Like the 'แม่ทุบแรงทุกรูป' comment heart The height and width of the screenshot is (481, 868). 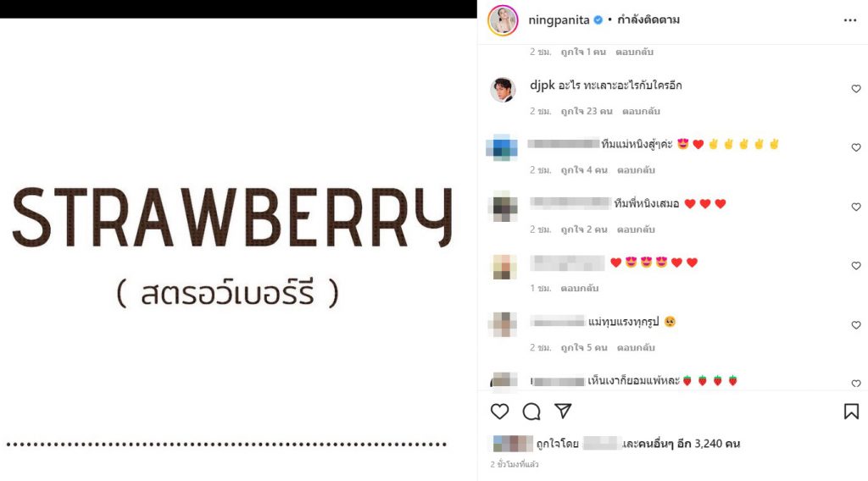[x=856, y=325]
